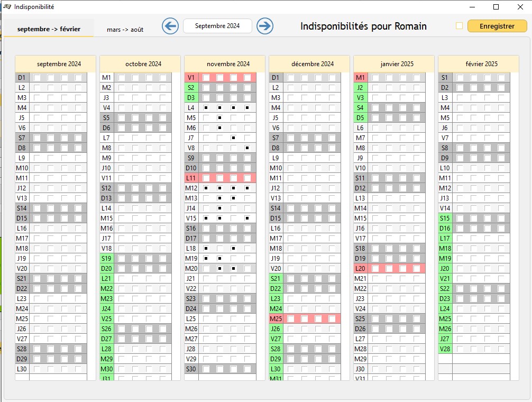Image resolution: width=532 pixels, height=402 pixels.
Task: Click the previous month left arrow icon
Action: [170, 26]
